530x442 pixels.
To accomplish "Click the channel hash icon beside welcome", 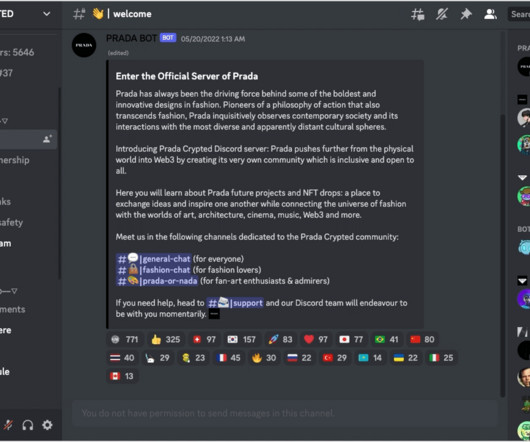I will coord(79,14).
